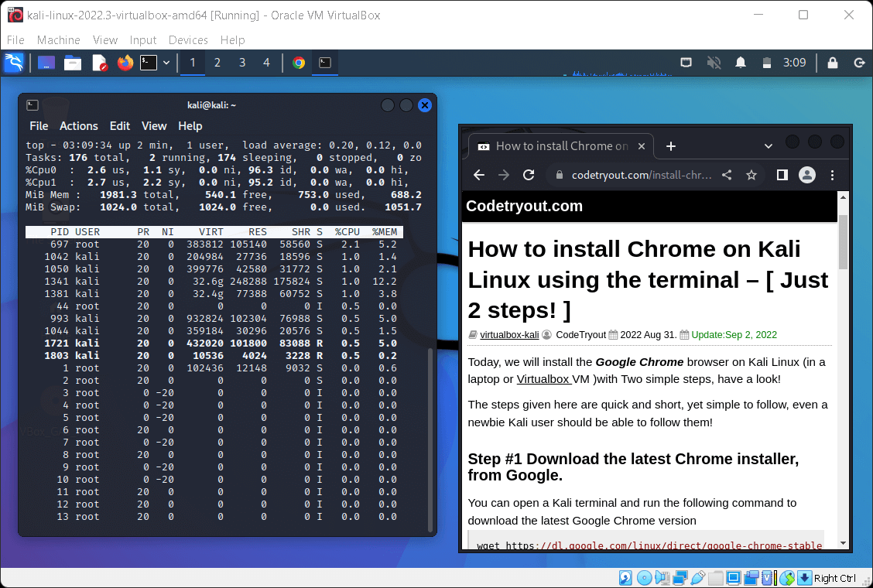The image size is (873, 588).
Task: Click VirtualBox recording status icon
Action: pyautogui.click(x=751, y=578)
